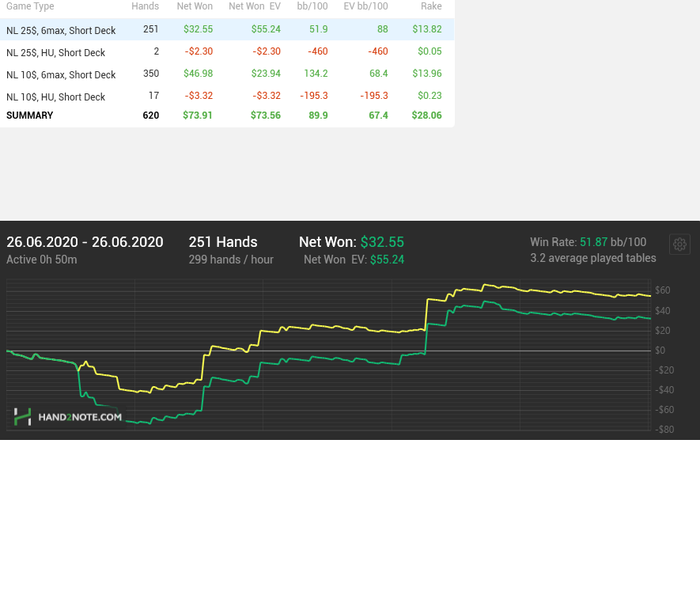Click the $0.23 rake cell

tap(430, 96)
